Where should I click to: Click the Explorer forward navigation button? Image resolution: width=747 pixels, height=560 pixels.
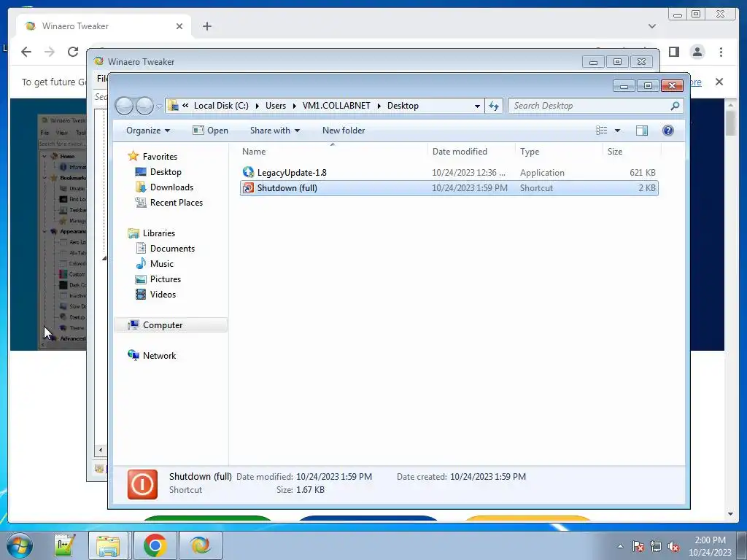(x=144, y=106)
